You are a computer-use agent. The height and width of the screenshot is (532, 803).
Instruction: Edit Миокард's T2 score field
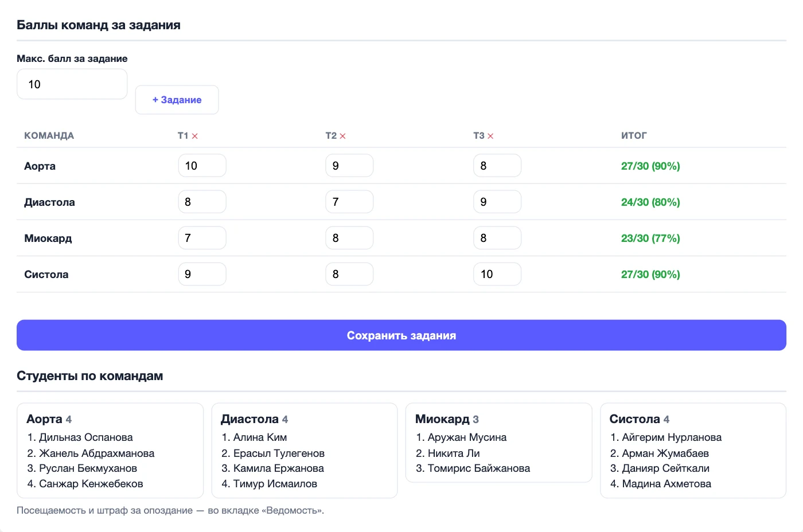[x=349, y=238]
